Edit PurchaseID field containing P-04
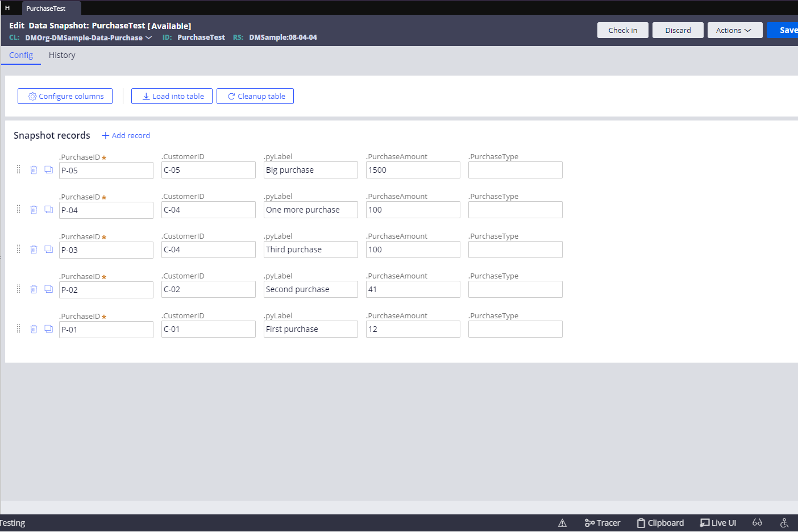The image size is (798, 532). click(106, 210)
